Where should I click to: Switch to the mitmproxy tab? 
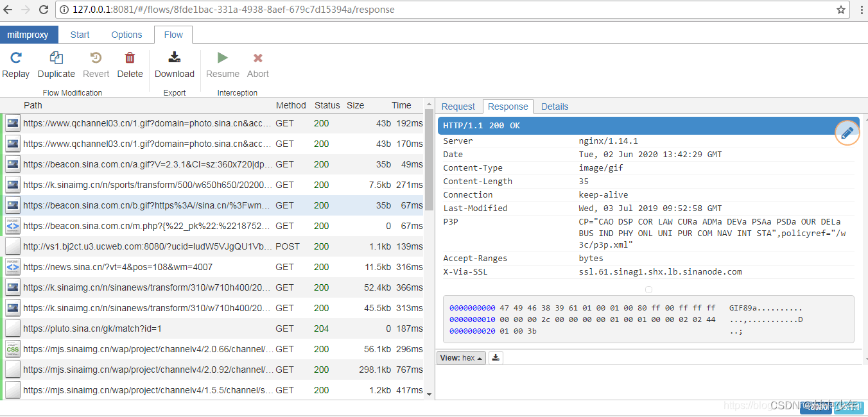point(28,35)
